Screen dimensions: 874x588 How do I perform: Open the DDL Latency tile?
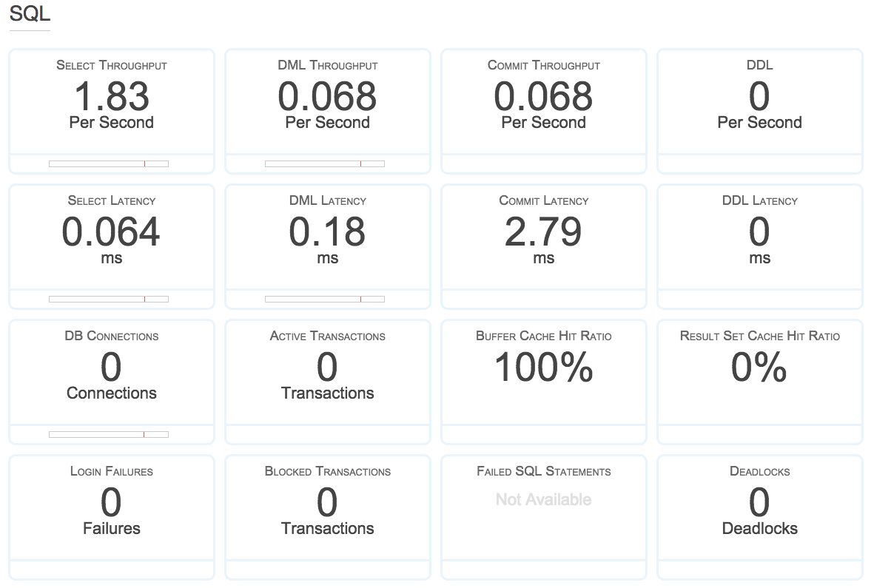(x=759, y=237)
